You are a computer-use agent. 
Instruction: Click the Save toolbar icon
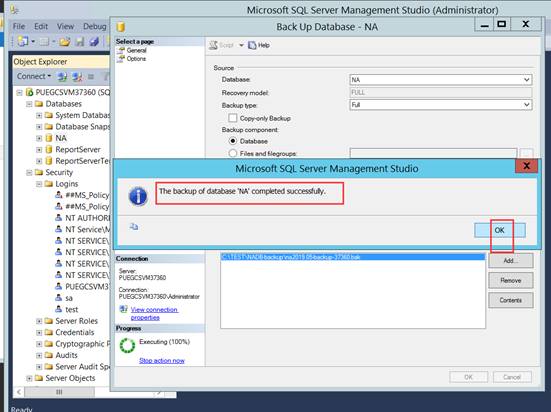pos(80,41)
